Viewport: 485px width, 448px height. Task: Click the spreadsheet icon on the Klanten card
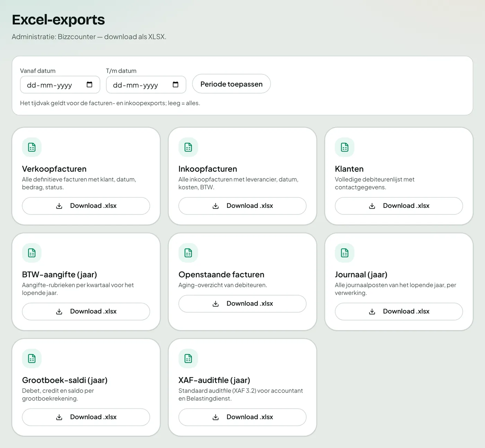pyautogui.click(x=345, y=147)
